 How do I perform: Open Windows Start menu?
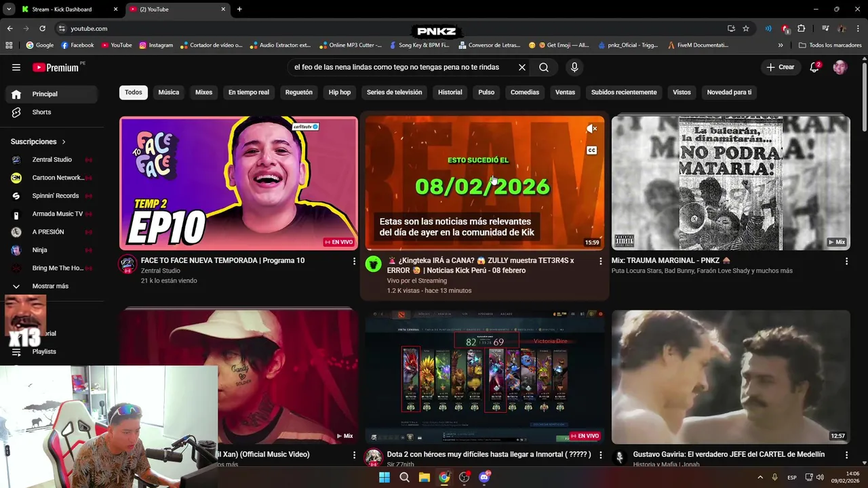384,477
